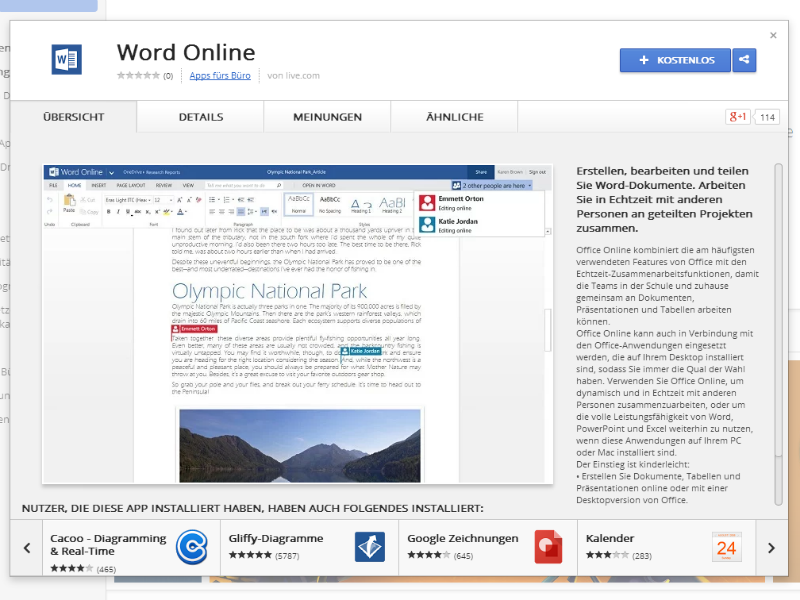Open the Cacoo - Diagramming & Real-Time app
This screenshot has height=600, width=800.
pos(131,548)
